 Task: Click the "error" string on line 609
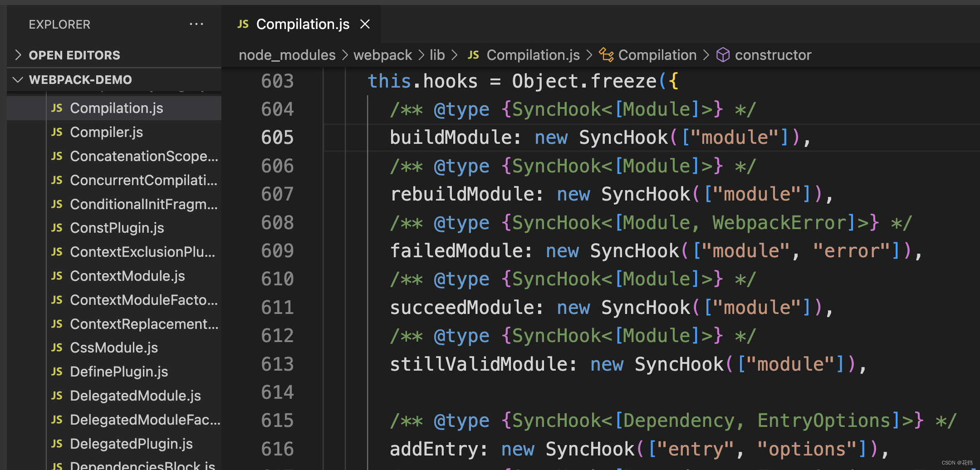[852, 251]
